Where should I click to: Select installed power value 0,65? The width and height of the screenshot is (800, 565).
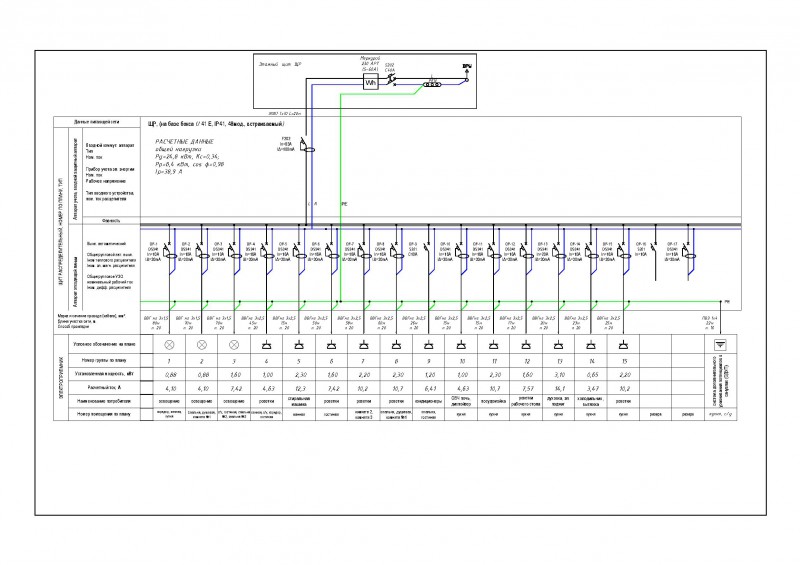[592, 375]
